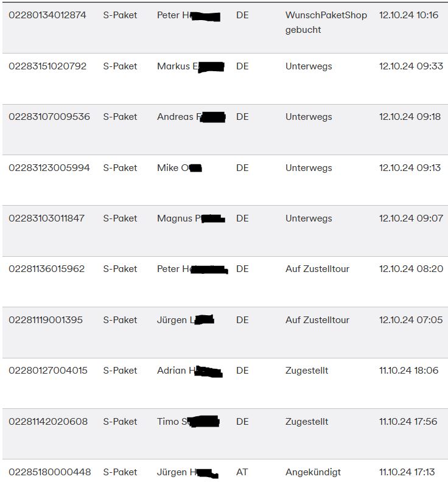Open shipment 02283103011847 details

(47, 218)
